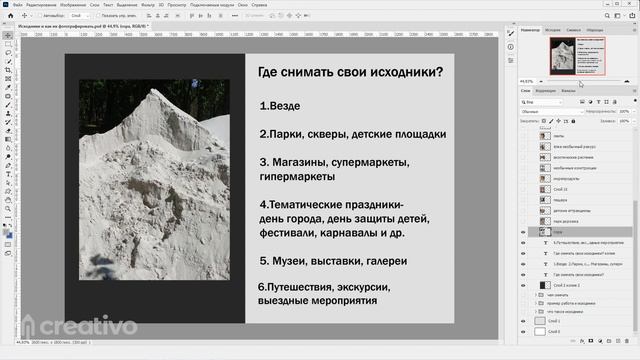Select the Hand tool
The image size is (640, 360).
pos(8,200)
